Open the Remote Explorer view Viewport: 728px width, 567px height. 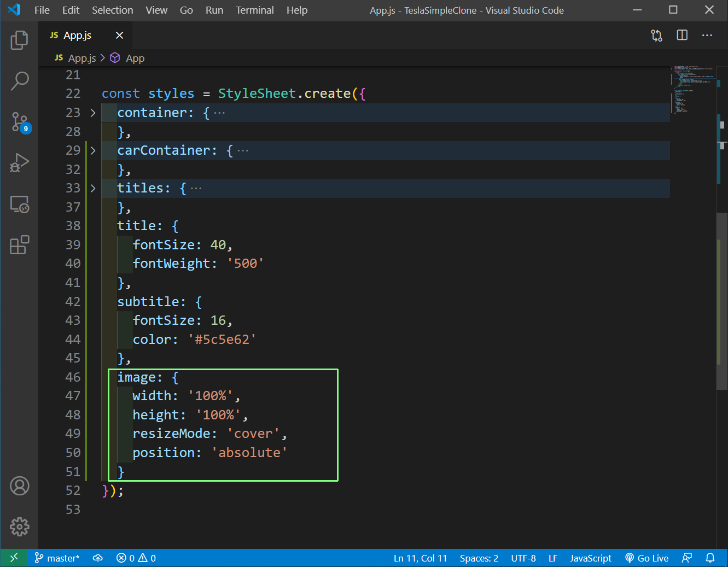pyautogui.click(x=19, y=204)
